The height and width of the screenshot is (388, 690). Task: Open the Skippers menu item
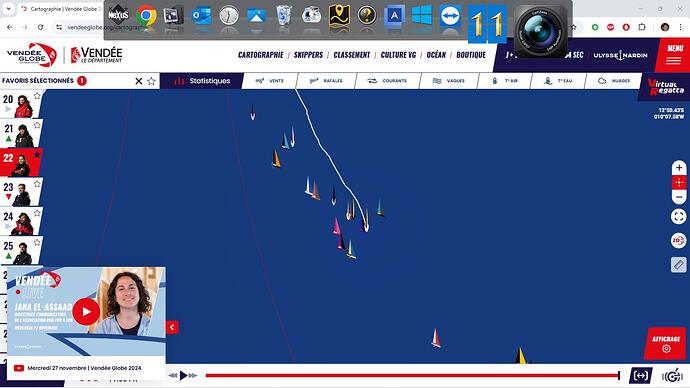[308, 55]
